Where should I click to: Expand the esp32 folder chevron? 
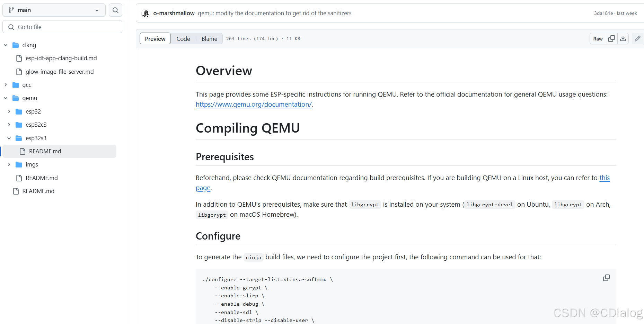(9, 111)
